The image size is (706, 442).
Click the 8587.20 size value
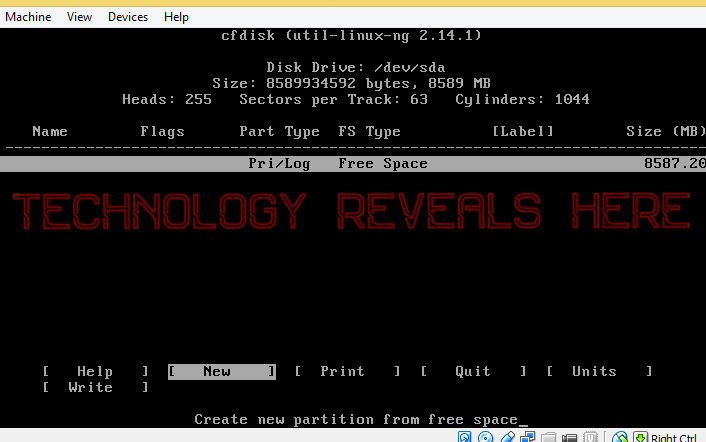click(x=674, y=163)
